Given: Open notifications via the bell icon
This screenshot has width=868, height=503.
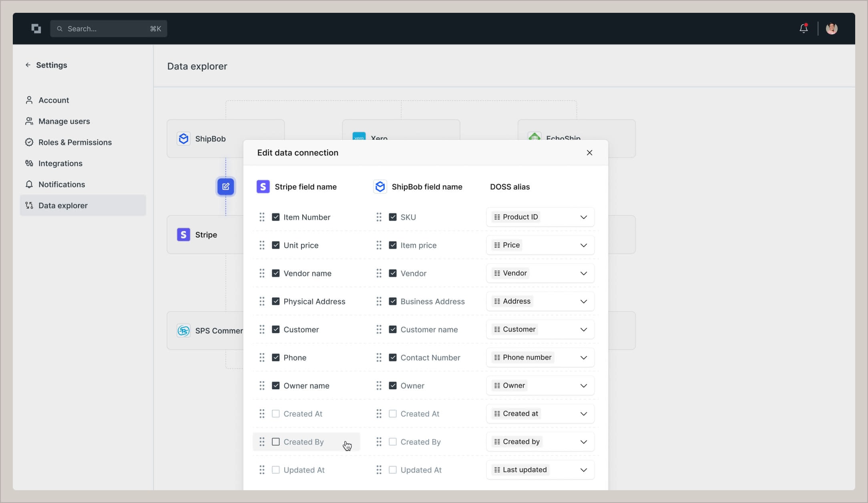Looking at the screenshot, I should pos(803,28).
